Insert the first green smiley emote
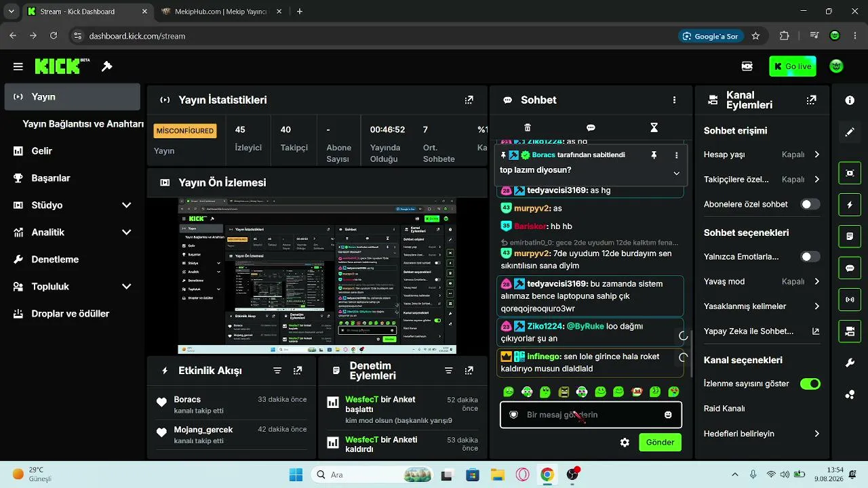Image resolution: width=868 pixels, height=488 pixels. pyautogui.click(x=509, y=392)
